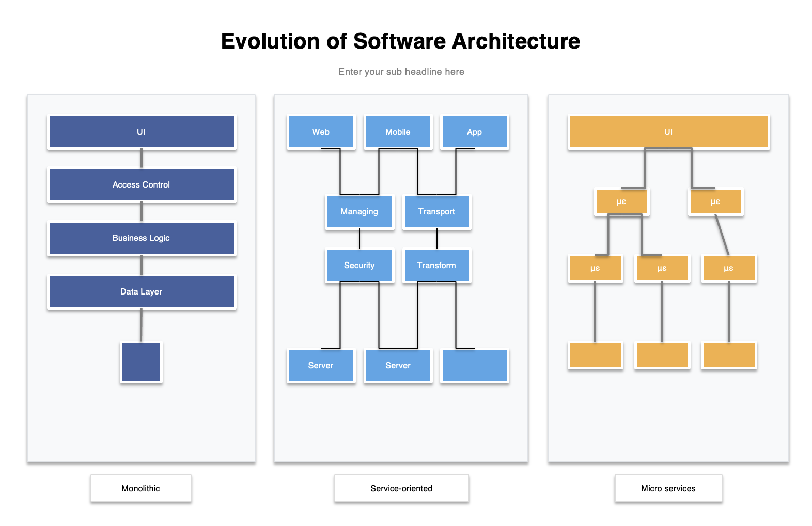
Task: Click the Evolution of Software Architecture title
Action: pyautogui.click(x=400, y=41)
